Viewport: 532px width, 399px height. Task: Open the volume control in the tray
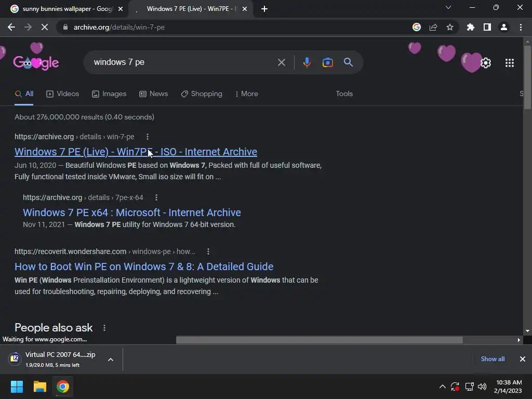coord(482,387)
